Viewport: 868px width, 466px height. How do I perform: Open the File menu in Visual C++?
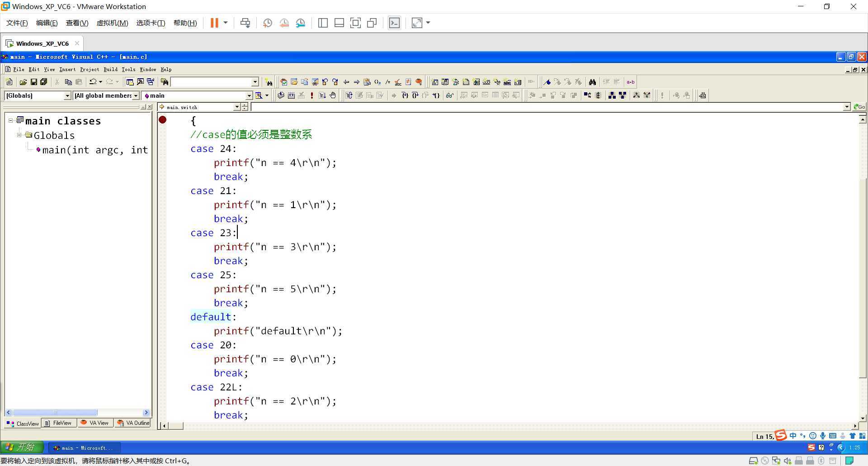(x=19, y=70)
